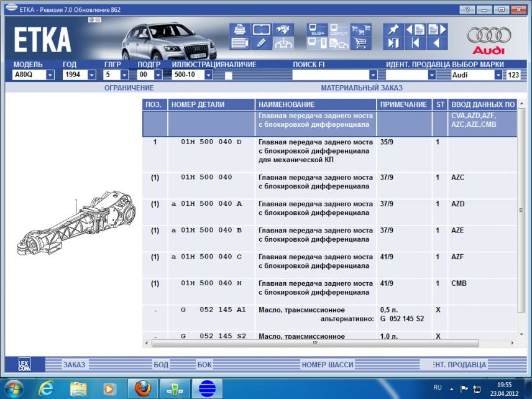532x399 pixels.
Task: Go to previous page icon with document
Action: (x=415, y=29)
